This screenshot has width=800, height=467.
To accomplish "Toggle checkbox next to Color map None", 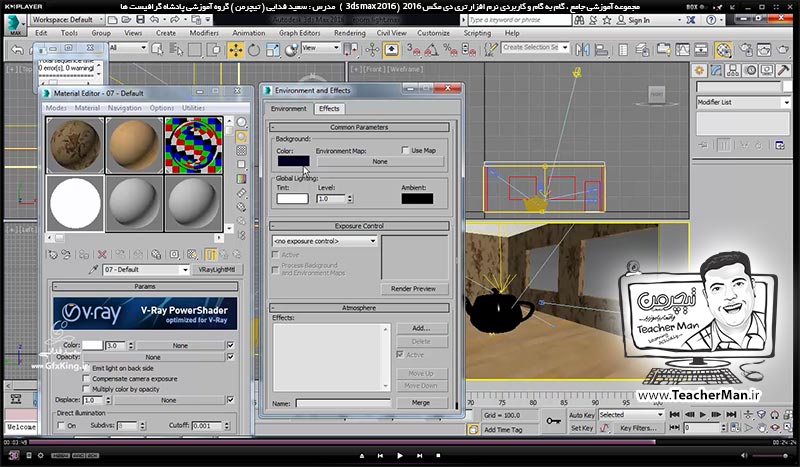I will click(x=231, y=346).
